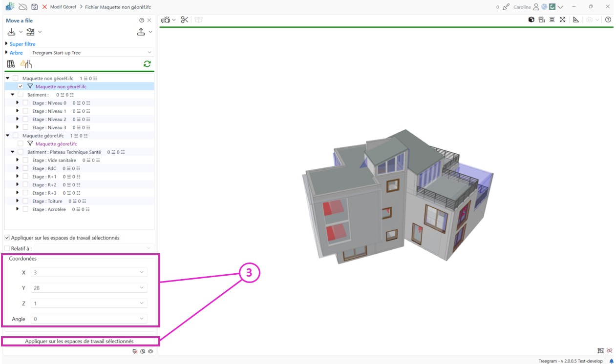This screenshot has height=364, width=616.
Task: Open the library books icon
Action: 11,64
